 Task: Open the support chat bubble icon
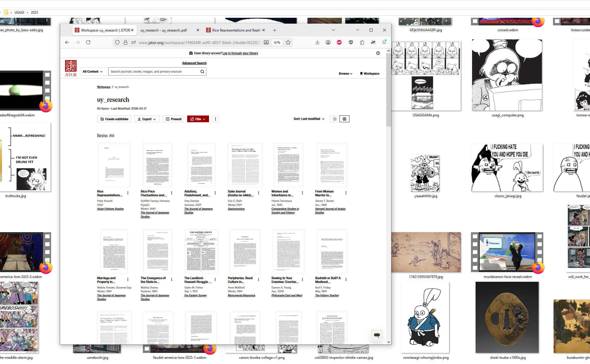tap(377, 335)
